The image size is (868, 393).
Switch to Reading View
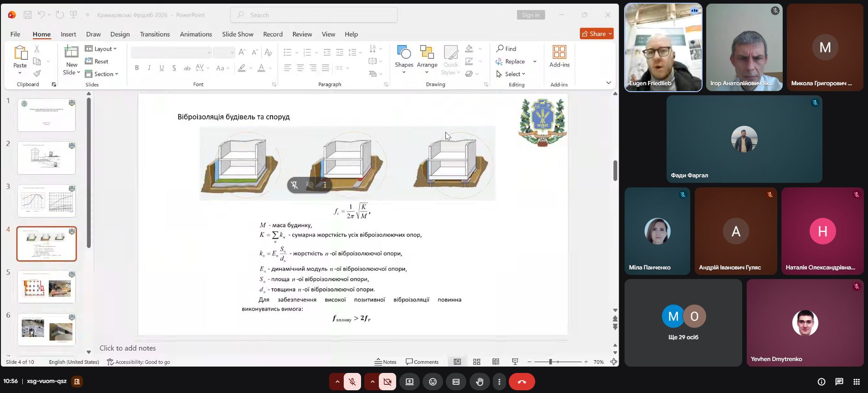(x=496, y=362)
